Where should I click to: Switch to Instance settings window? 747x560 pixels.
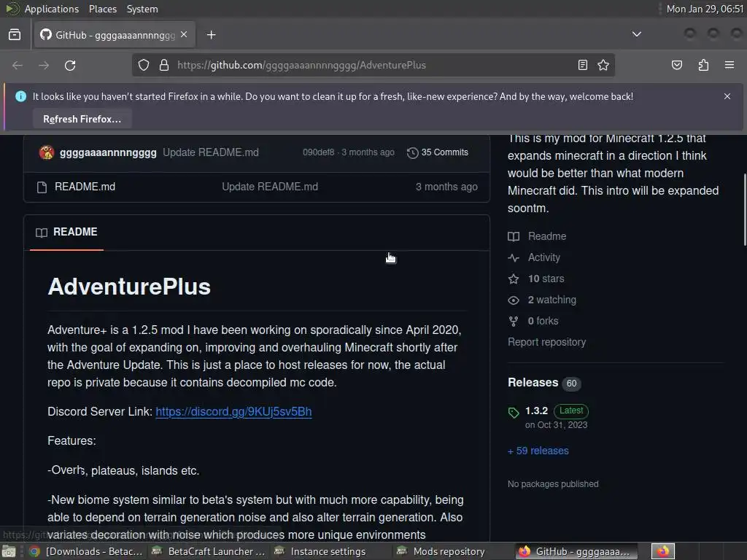coord(330,551)
